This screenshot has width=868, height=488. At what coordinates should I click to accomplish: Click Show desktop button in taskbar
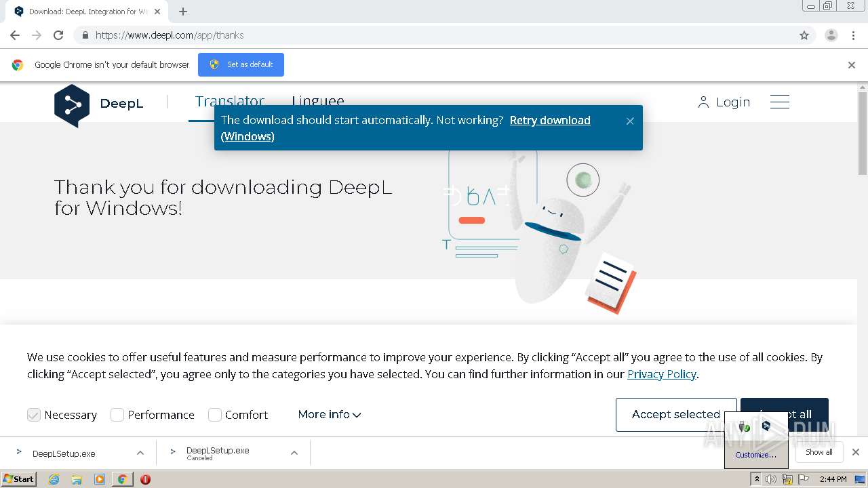[x=861, y=479]
